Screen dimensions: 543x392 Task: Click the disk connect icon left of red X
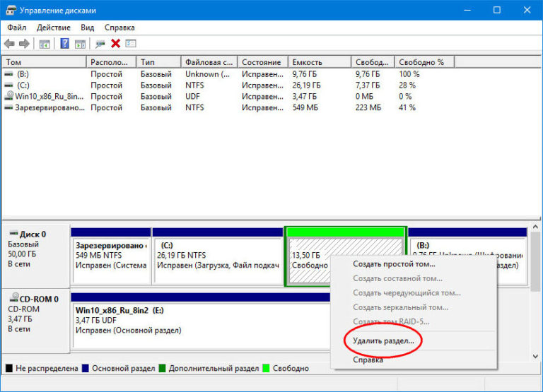pyautogui.click(x=100, y=44)
